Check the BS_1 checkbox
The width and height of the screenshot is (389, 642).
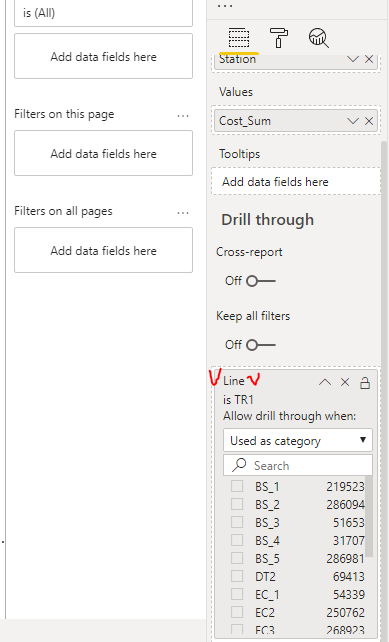pyautogui.click(x=237, y=486)
